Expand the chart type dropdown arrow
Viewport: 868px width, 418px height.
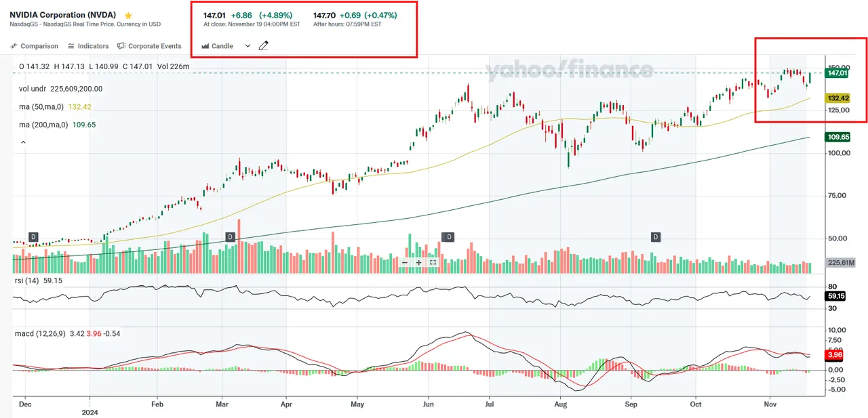click(248, 46)
